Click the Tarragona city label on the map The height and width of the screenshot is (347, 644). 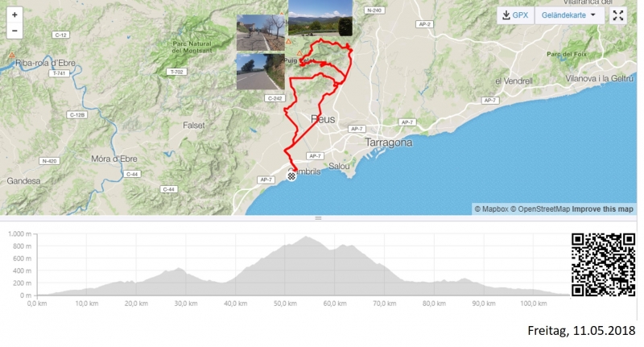389,143
